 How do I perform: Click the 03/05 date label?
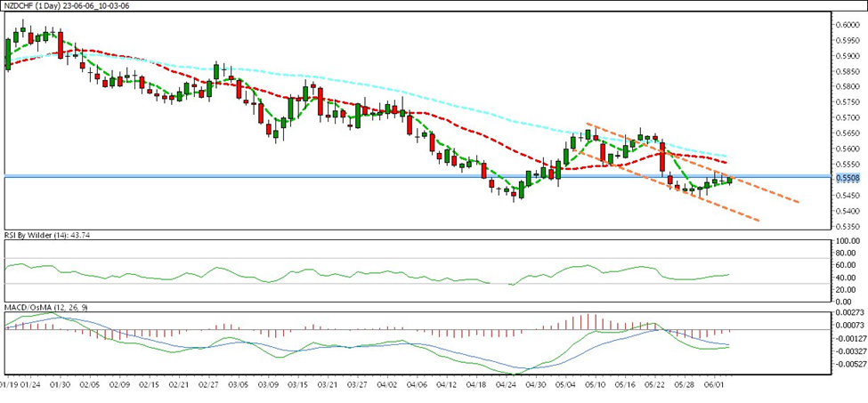238,383
